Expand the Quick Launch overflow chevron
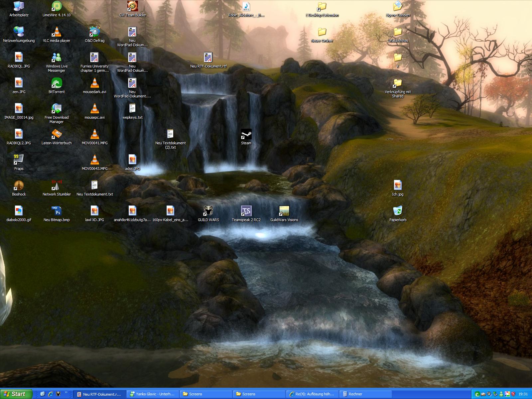Viewport: 532px width, 399px height. 66,392
